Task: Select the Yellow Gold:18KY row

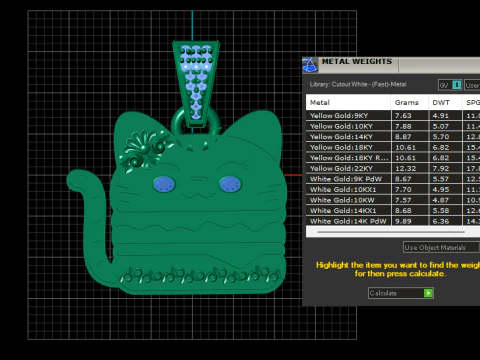Action: click(393, 147)
